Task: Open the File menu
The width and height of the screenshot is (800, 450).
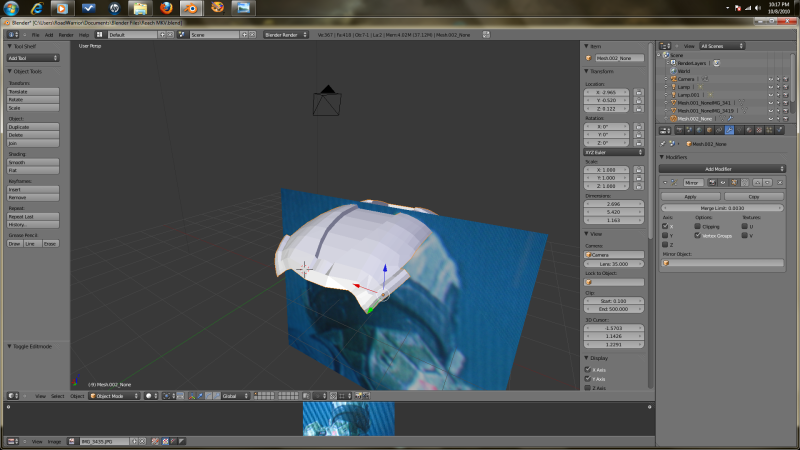Action: [x=35, y=35]
